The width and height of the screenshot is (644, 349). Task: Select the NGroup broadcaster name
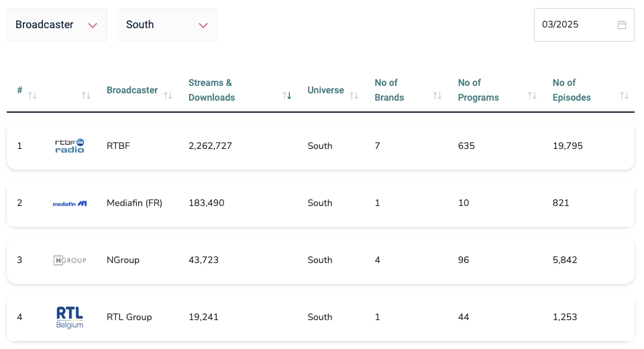[x=123, y=260]
